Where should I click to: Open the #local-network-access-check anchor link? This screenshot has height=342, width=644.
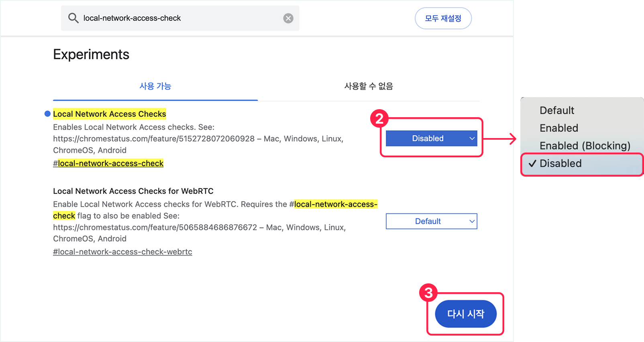[108, 163]
